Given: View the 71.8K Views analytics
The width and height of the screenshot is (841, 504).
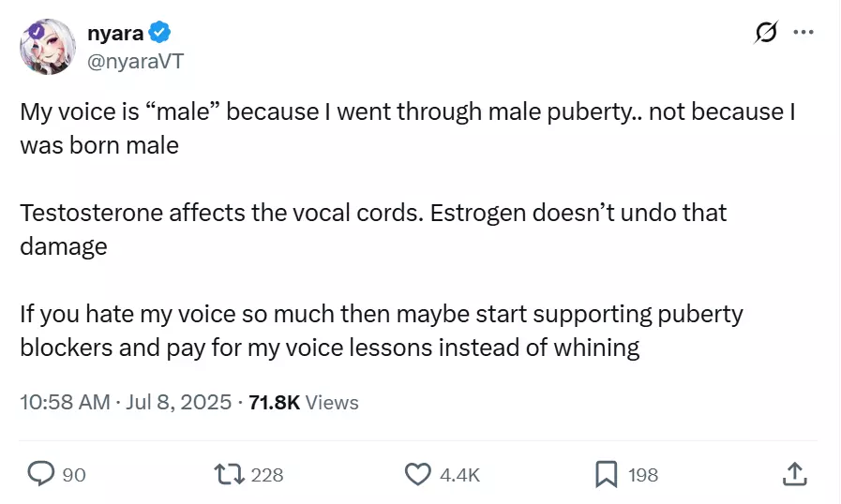Looking at the screenshot, I should tap(304, 403).
